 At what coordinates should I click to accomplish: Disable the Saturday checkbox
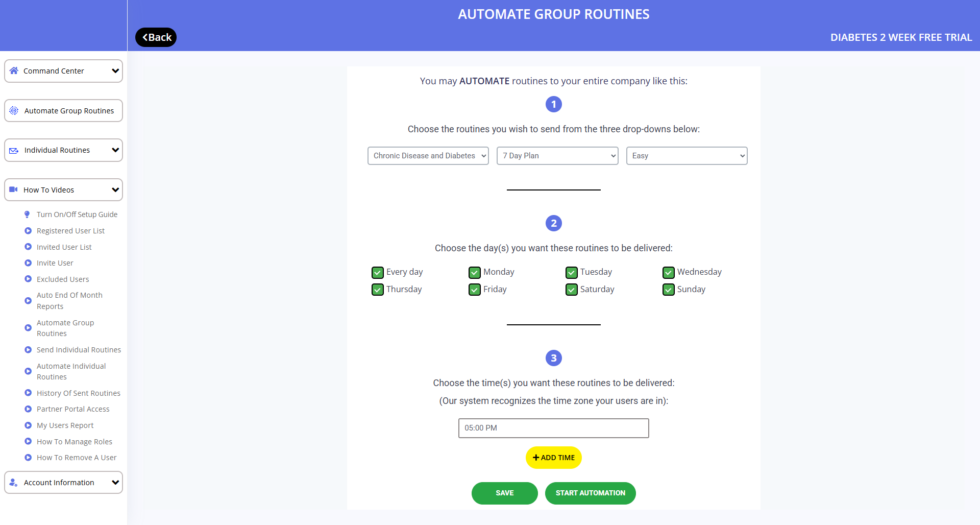coord(572,290)
